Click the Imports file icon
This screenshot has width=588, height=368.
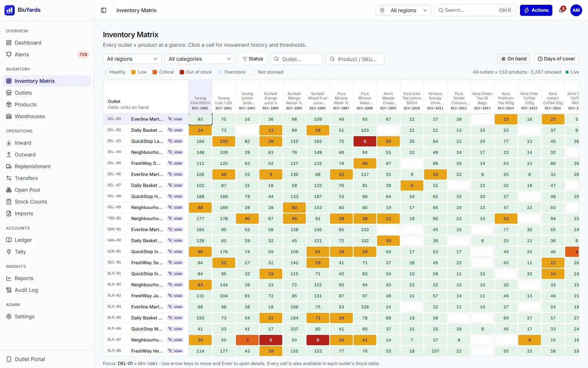click(9, 213)
